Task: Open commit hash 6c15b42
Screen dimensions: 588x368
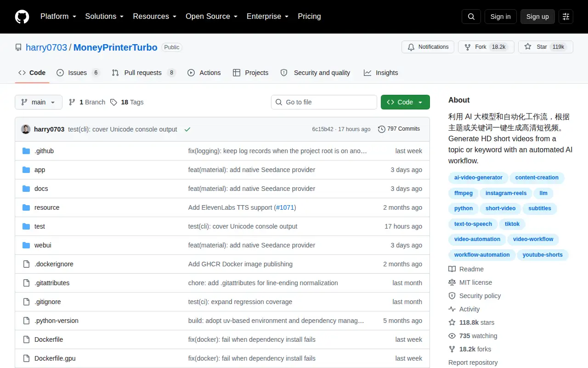Action: (322, 129)
